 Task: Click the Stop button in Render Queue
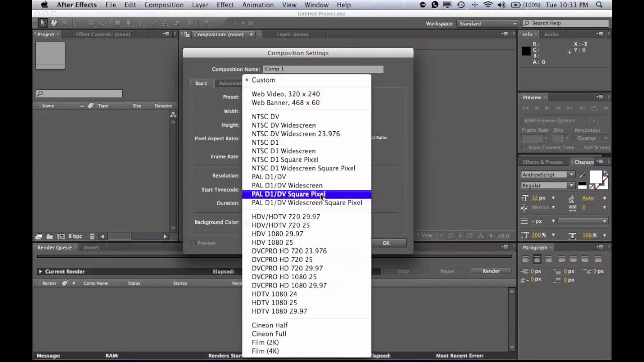coord(403,271)
